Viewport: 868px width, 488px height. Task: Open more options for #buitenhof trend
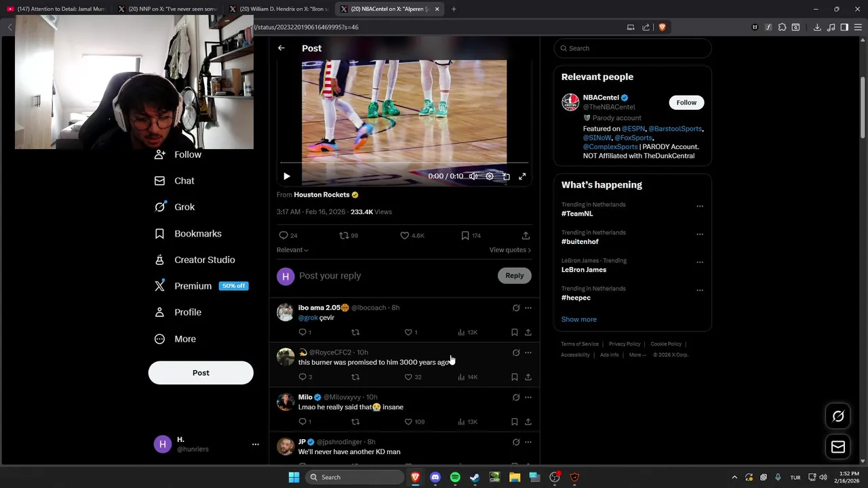700,234
